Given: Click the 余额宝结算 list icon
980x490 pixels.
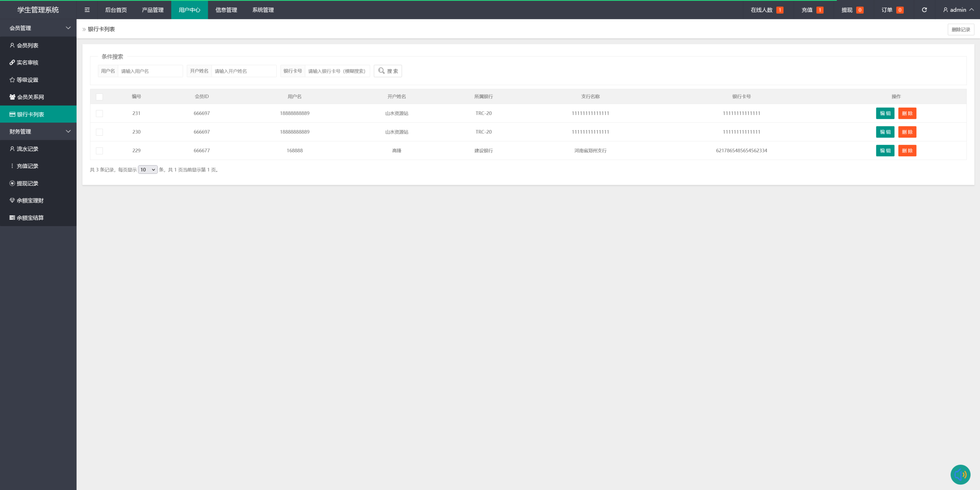Looking at the screenshot, I should (x=12, y=218).
